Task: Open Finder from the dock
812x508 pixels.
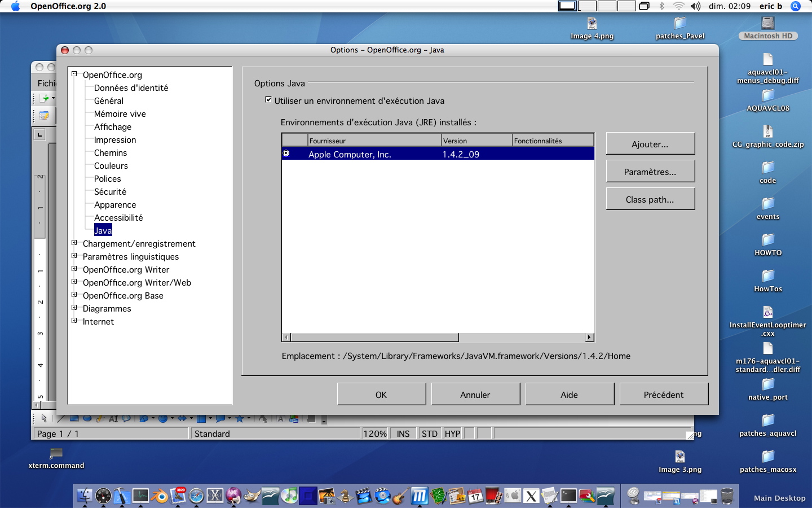Action: (x=83, y=496)
